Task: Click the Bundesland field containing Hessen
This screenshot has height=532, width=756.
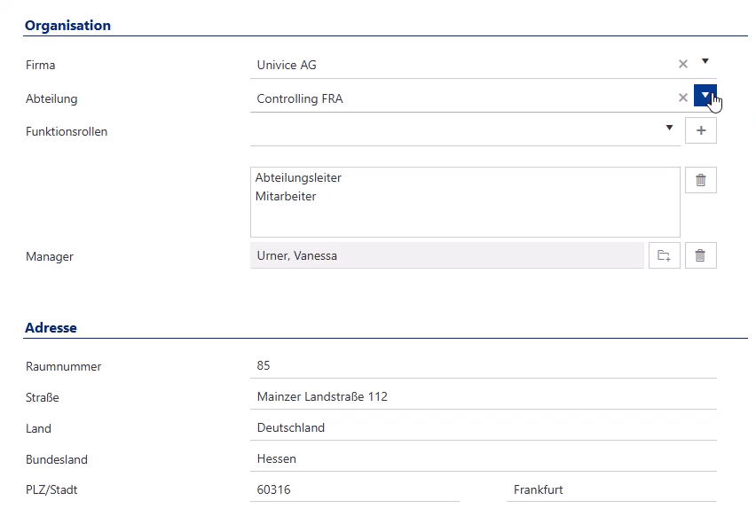Action: tap(483, 458)
